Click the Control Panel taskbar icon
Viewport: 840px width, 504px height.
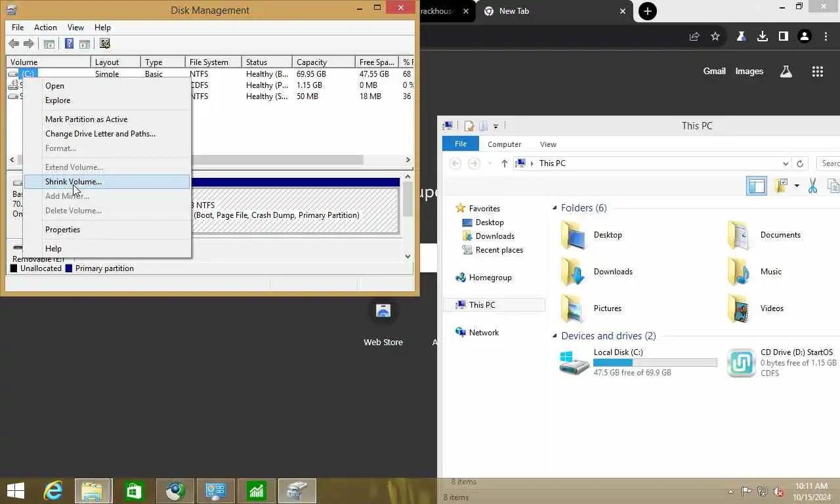click(215, 491)
